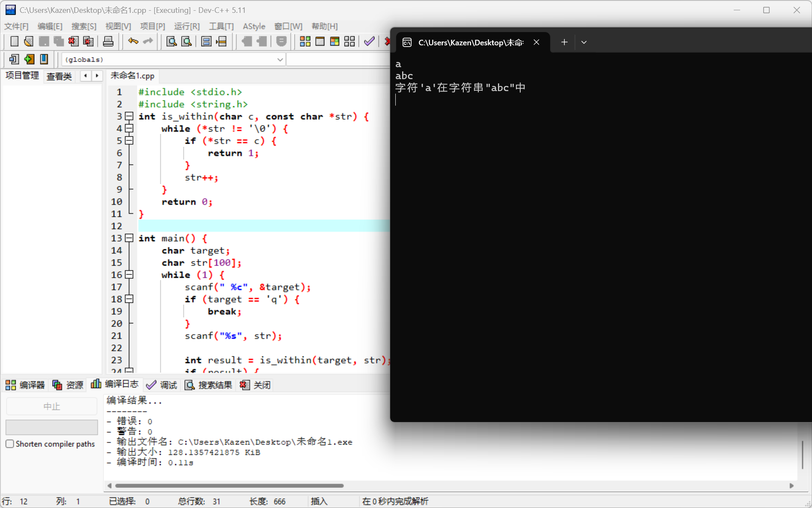The width and height of the screenshot is (812, 508).
Task: Switch to the 调试 bottom tab
Action: pos(162,385)
